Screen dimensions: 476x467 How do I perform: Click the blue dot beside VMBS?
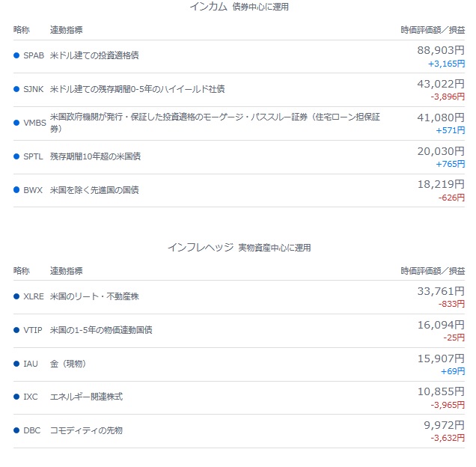(16, 123)
